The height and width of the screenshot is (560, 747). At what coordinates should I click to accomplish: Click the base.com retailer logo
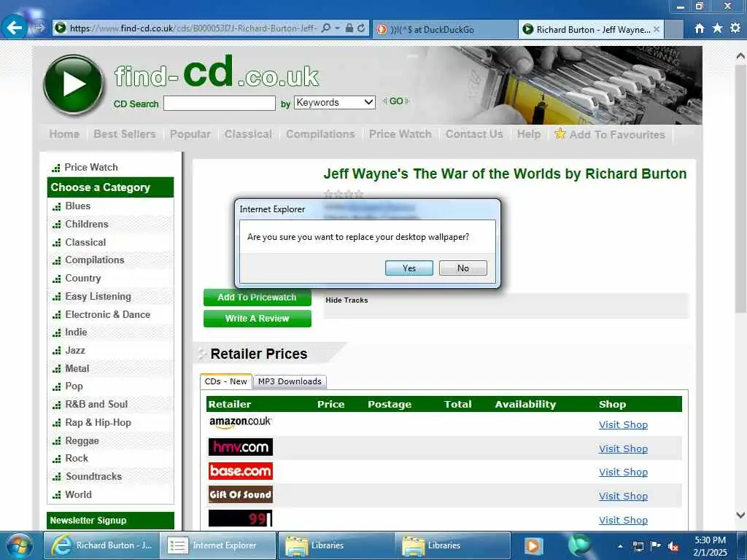pos(241,471)
